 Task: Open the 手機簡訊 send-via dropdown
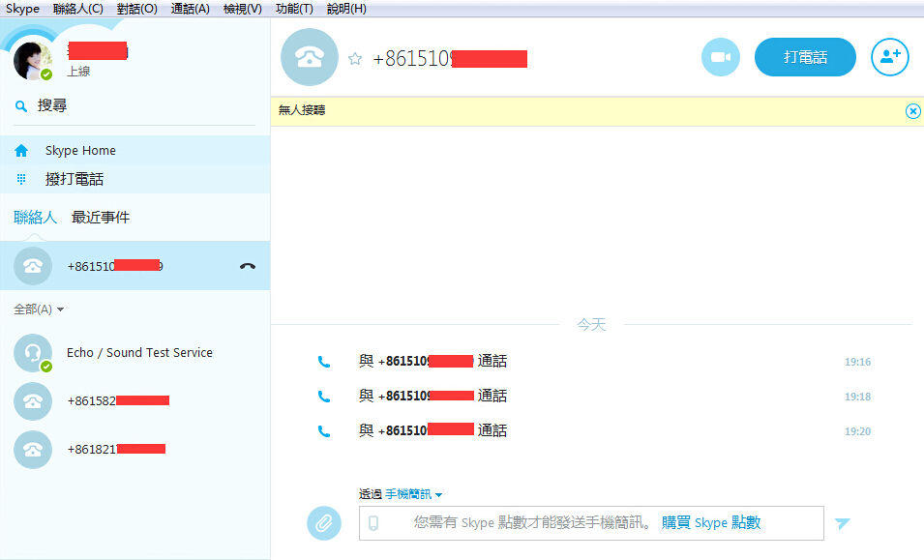click(413, 494)
